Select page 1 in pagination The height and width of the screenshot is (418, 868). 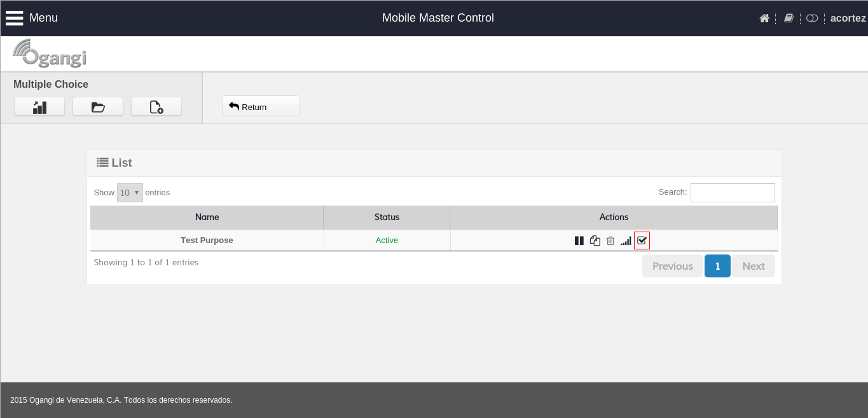(x=717, y=266)
